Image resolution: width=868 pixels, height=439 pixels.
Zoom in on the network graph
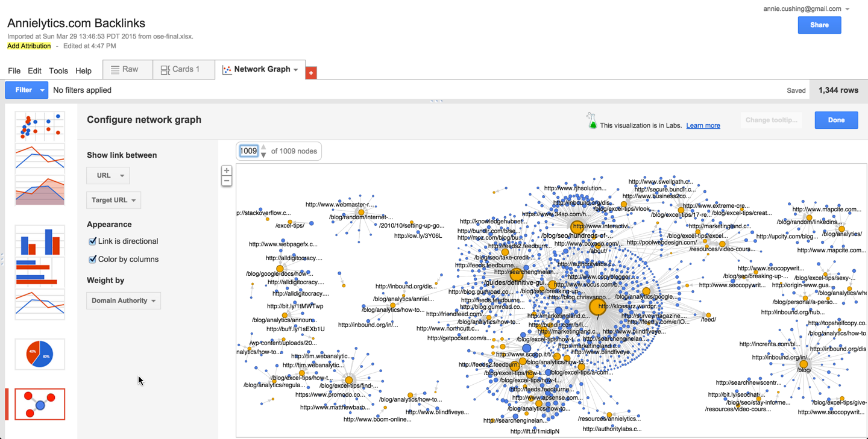click(227, 171)
